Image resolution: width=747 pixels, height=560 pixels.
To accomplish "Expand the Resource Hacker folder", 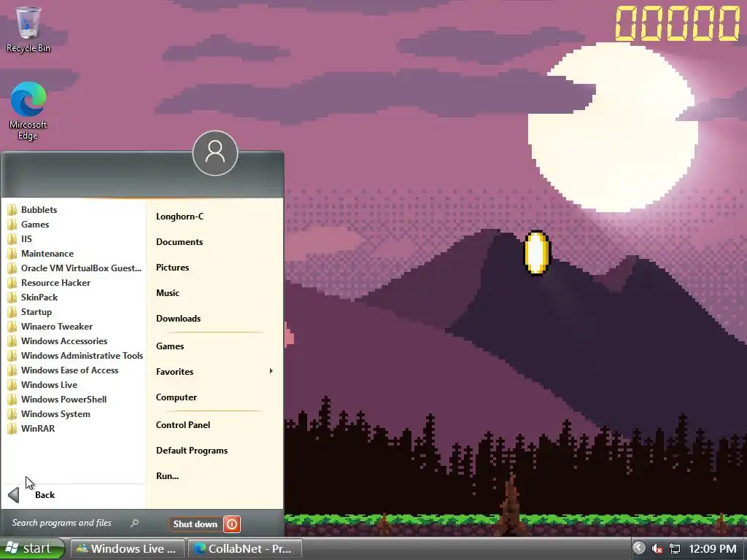I will pyautogui.click(x=75, y=283).
